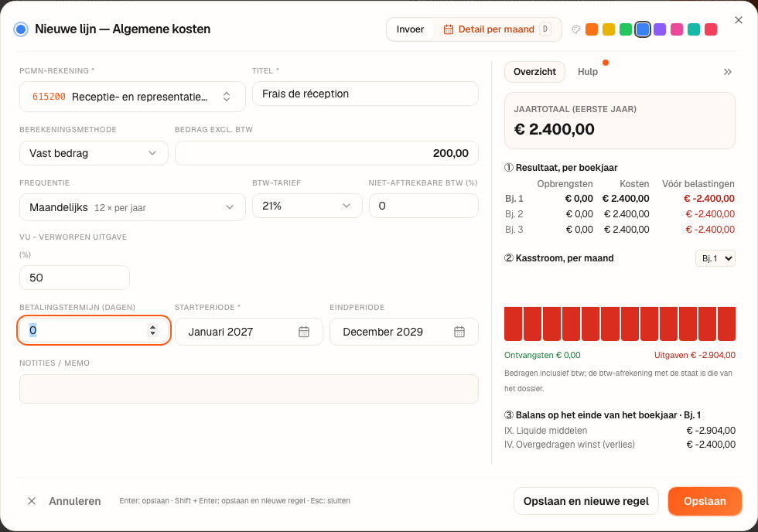Pick the teal color swatch
The image size is (758, 532).
[694, 29]
